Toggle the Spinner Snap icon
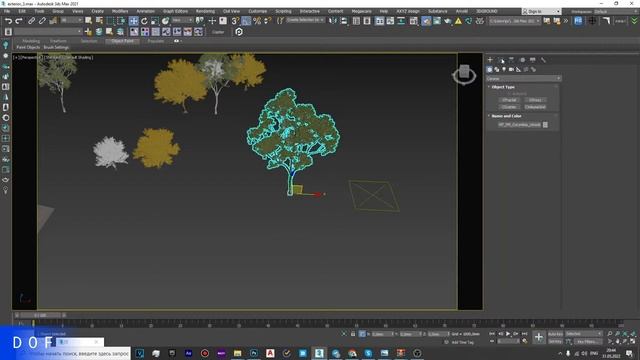The width and height of the screenshot is (640, 360). (267, 20)
